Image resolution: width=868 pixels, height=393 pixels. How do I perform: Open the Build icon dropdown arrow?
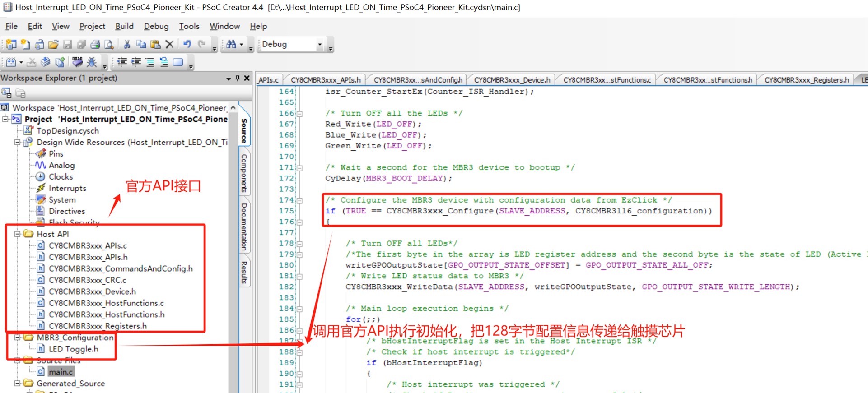pos(21,62)
